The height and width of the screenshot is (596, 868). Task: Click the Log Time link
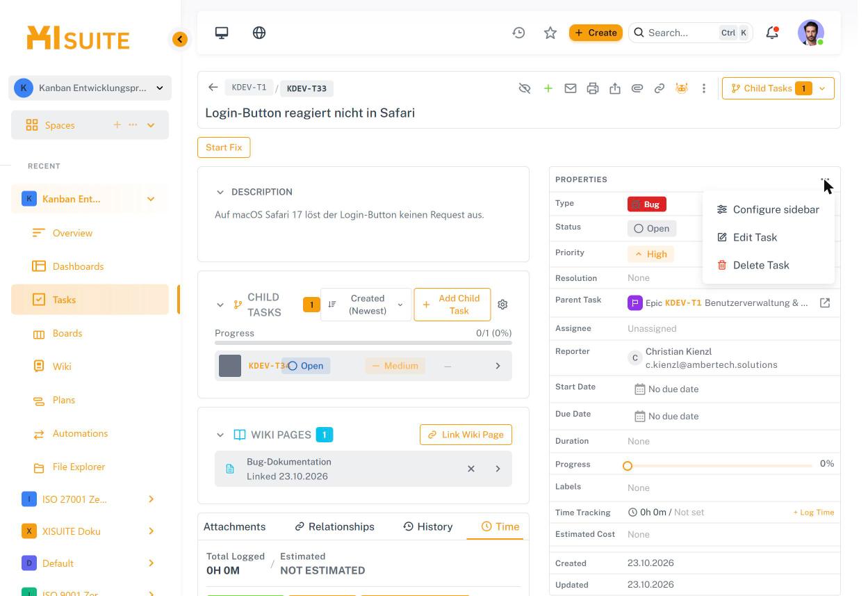(814, 513)
